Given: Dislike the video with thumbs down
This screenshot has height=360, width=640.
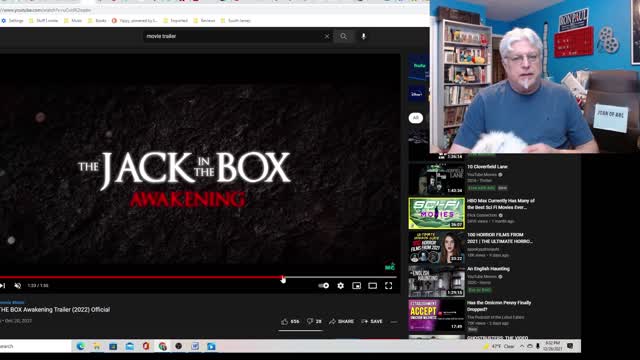Looking at the screenshot, I should coord(314,322).
